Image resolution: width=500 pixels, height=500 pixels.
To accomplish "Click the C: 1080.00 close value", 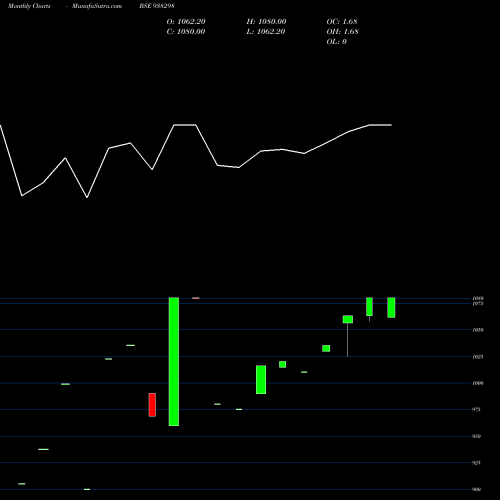I will 186,32.
